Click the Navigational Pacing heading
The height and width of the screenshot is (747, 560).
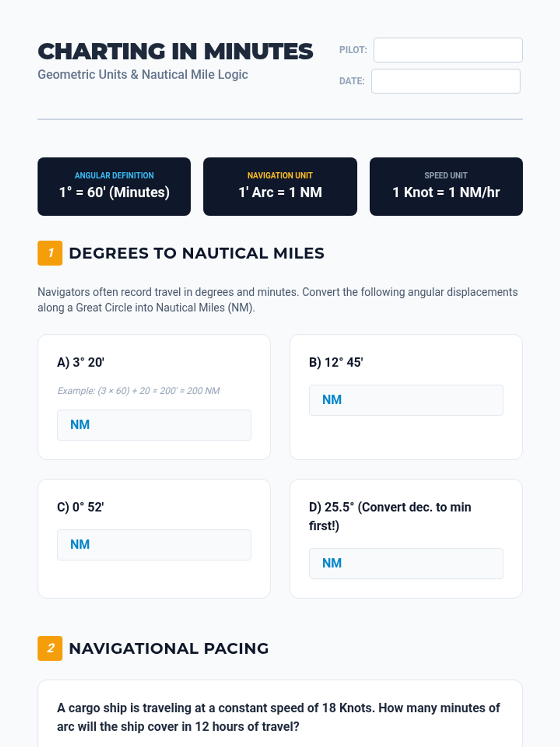168,648
